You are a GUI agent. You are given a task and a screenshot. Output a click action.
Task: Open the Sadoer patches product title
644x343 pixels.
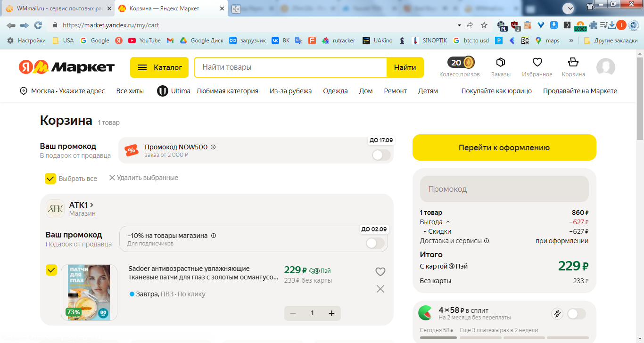click(x=203, y=273)
